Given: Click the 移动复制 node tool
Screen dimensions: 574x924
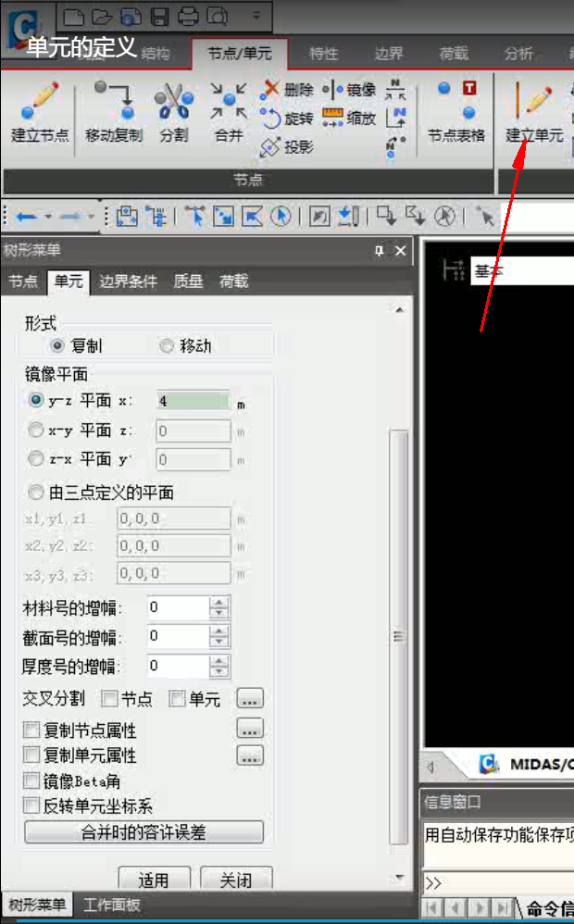Looking at the screenshot, I should pos(114,113).
